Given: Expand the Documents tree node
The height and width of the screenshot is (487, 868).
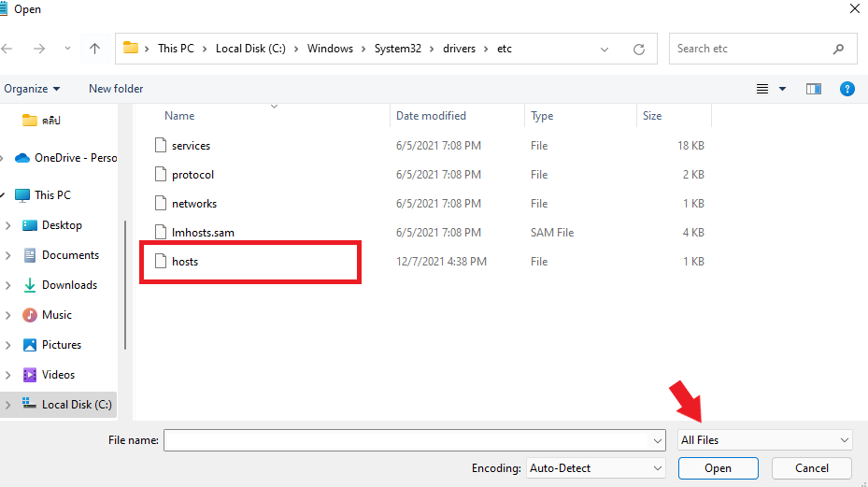Looking at the screenshot, I should click(7, 255).
